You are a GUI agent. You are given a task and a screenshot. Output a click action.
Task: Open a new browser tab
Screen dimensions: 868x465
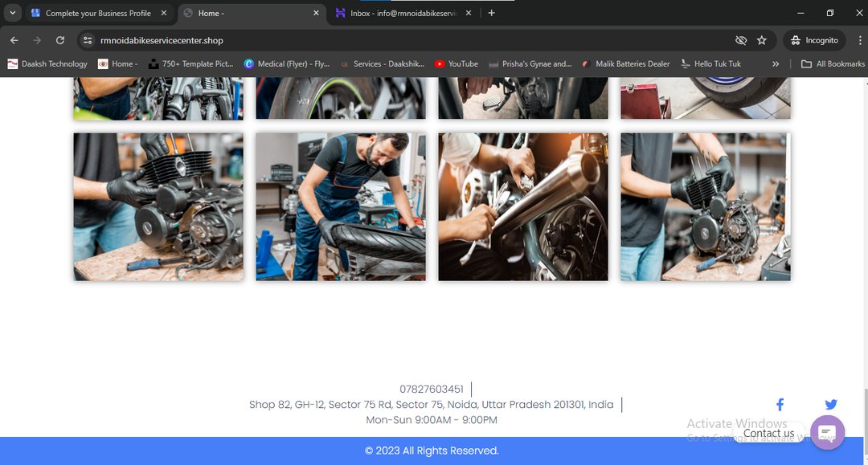[492, 13]
